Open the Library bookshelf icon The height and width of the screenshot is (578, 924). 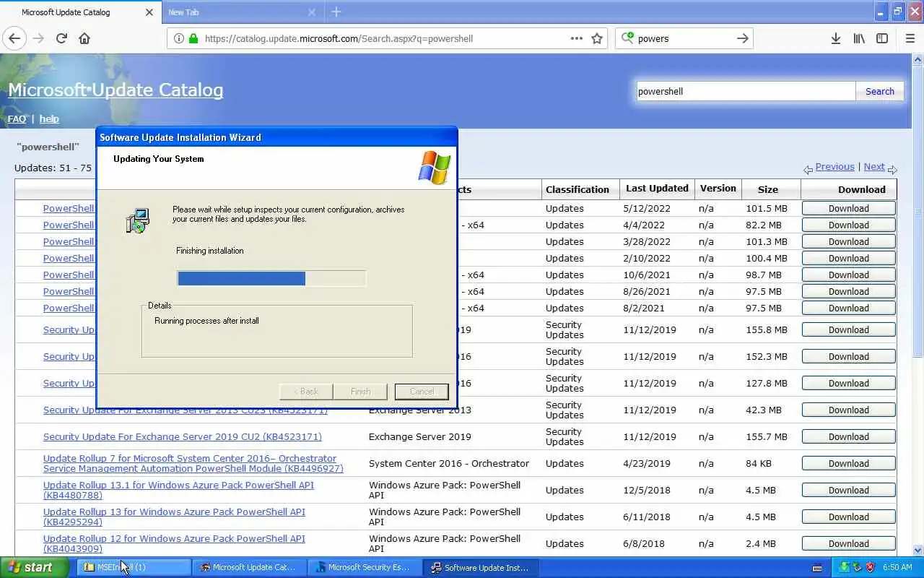point(859,38)
